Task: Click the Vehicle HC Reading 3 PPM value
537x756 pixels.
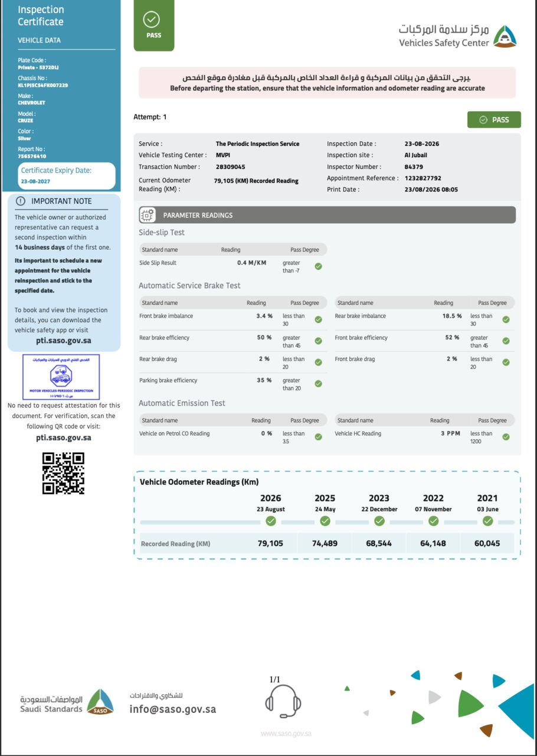Action: click(451, 434)
